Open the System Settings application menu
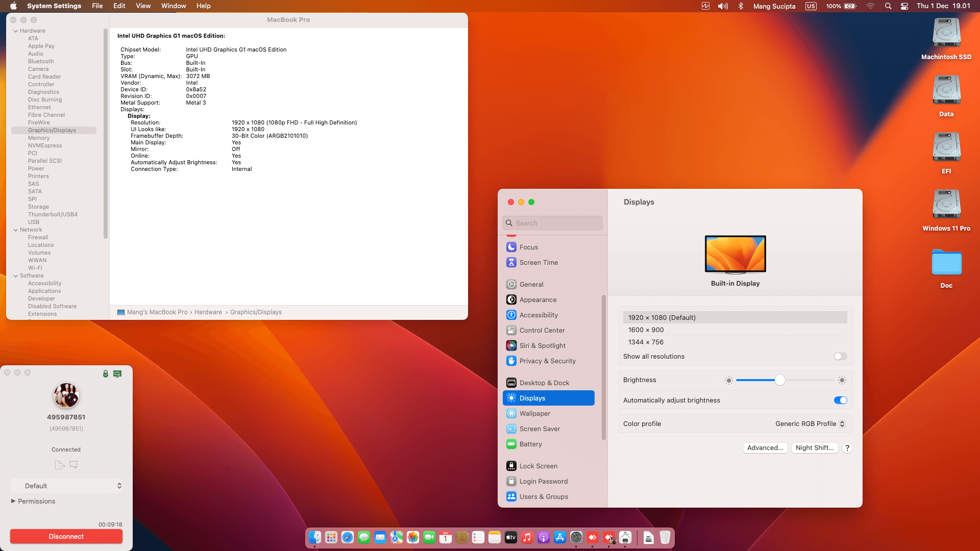The height and width of the screenshot is (551, 980). pos(54,6)
